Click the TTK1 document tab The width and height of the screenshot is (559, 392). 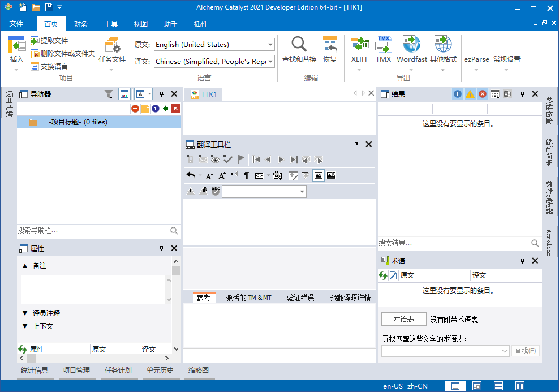[x=204, y=94]
